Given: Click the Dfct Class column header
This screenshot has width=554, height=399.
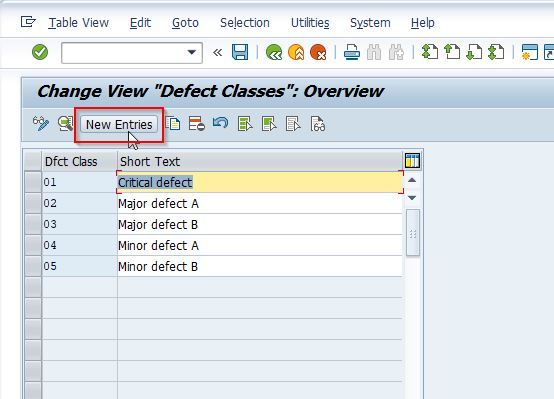Looking at the screenshot, I should click(79, 162).
